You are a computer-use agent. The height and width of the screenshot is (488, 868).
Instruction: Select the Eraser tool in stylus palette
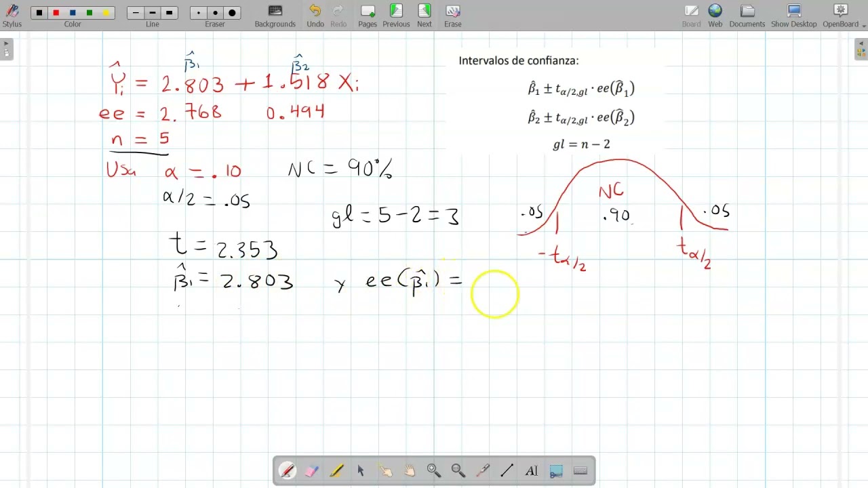click(312, 470)
